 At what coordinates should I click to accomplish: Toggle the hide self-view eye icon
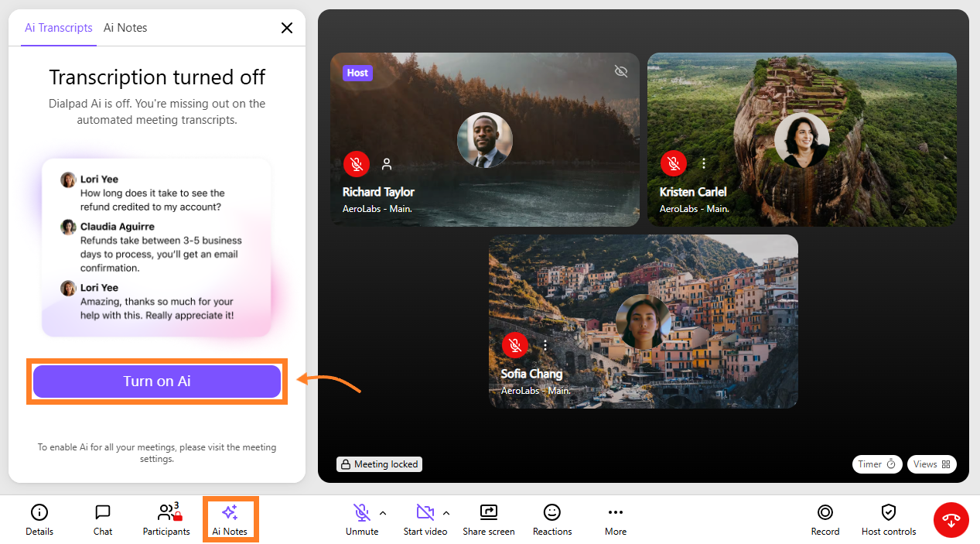620,72
